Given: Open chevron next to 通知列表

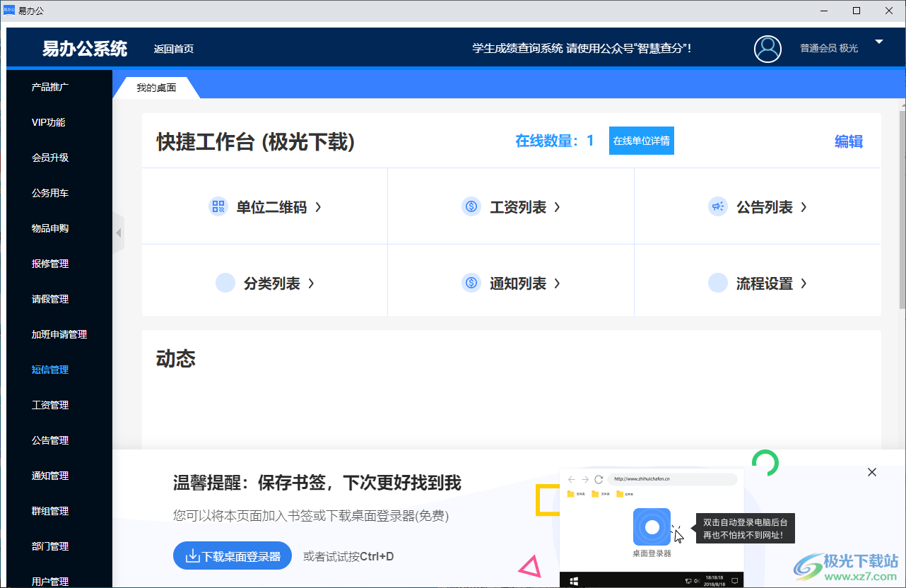Looking at the screenshot, I should click(557, 283).
